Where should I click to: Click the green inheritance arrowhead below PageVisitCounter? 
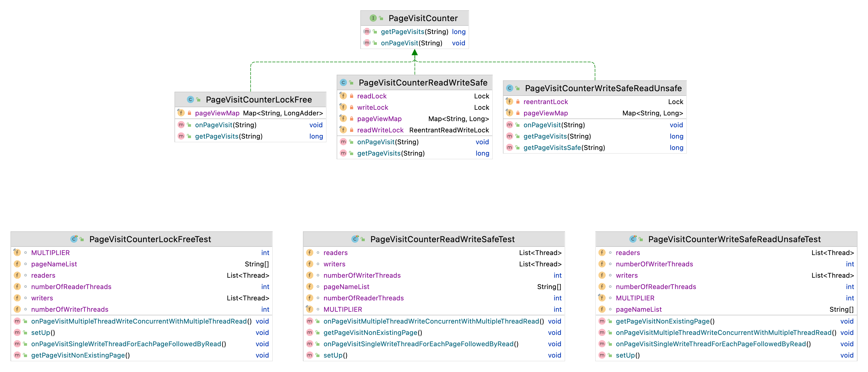pyautogui.click(x=414, y=53)
